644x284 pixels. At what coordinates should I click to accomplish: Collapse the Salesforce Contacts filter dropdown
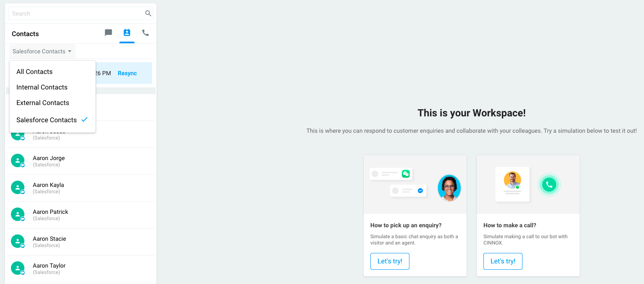tap(42, 51)
